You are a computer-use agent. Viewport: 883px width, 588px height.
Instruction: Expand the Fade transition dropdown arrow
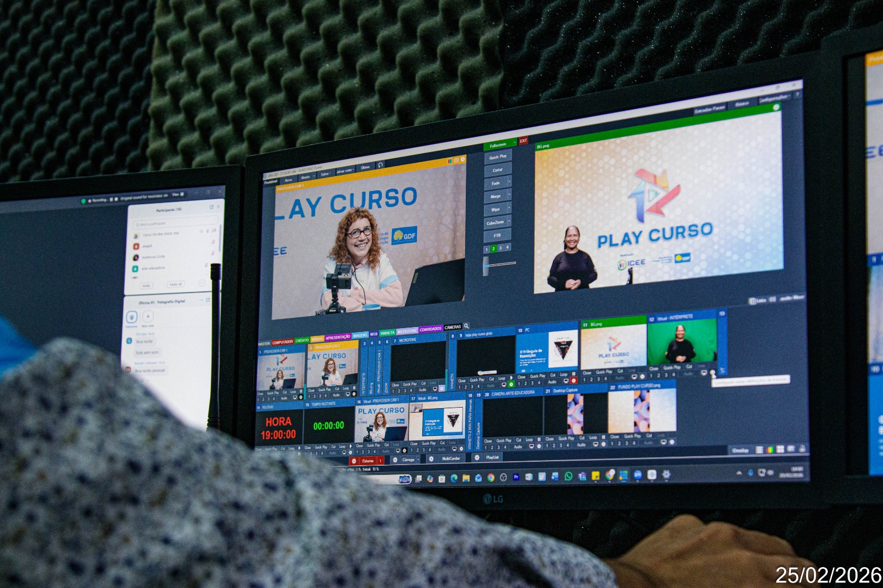point(509,182)
